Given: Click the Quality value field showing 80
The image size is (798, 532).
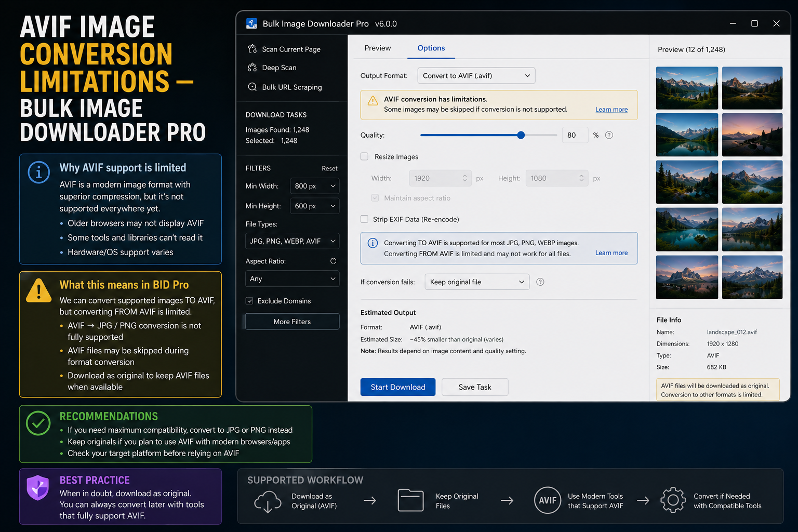Looking at the screenshot, I should tap(575, 135).
